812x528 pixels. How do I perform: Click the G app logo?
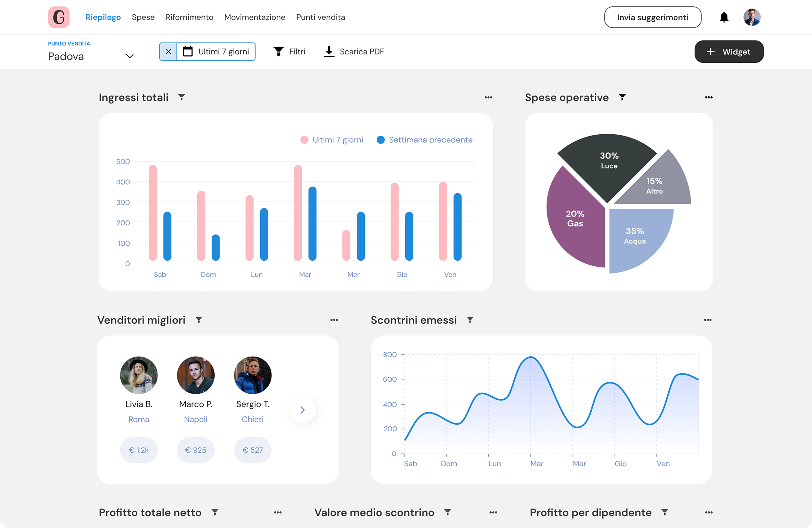click(59, 17)
